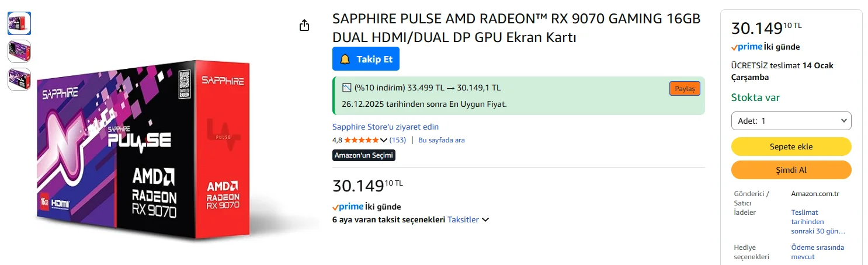Click the prime logo under the main price
Image resolution: width=868 pixels, height=265 pixels.
348,207
